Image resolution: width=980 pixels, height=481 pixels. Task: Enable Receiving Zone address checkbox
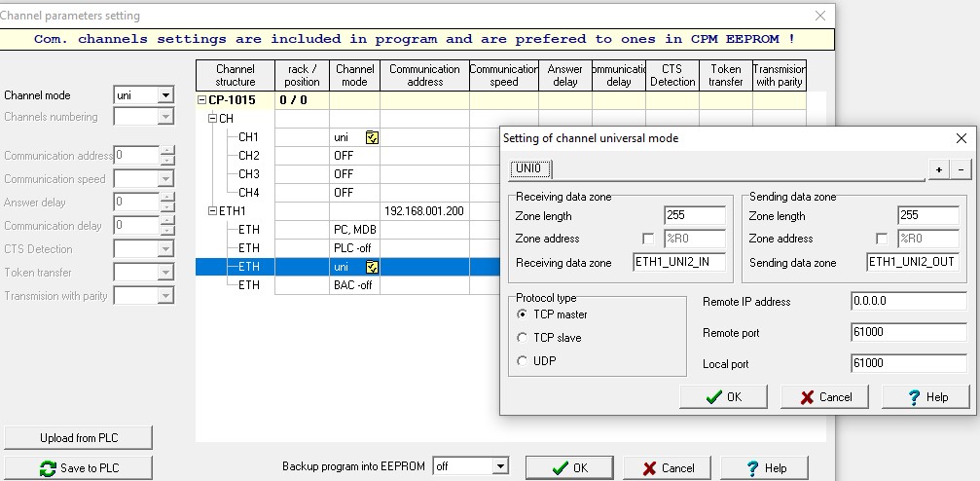click(648, 239)
